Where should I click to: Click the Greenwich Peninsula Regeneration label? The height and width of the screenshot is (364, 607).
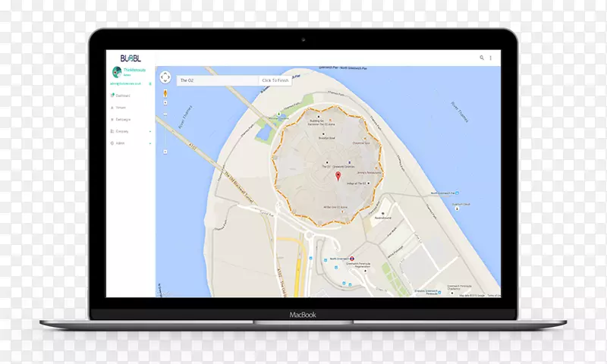[x=358, y=265]
